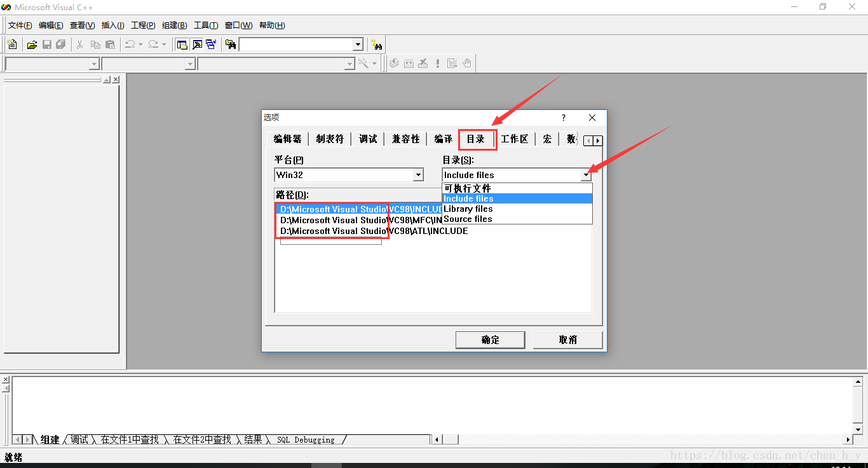Open the Redo history dropdown arrow

(164, 45)
